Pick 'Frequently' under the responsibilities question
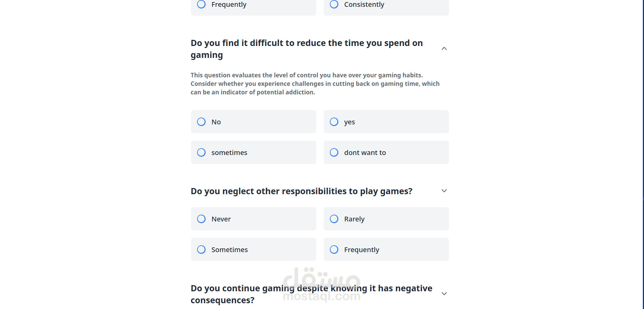644x309 pixels. tap(386, 249)
